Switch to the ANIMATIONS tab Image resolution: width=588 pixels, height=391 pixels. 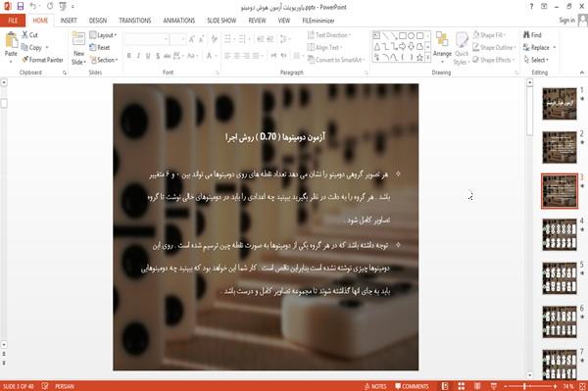tap(179, 21)
